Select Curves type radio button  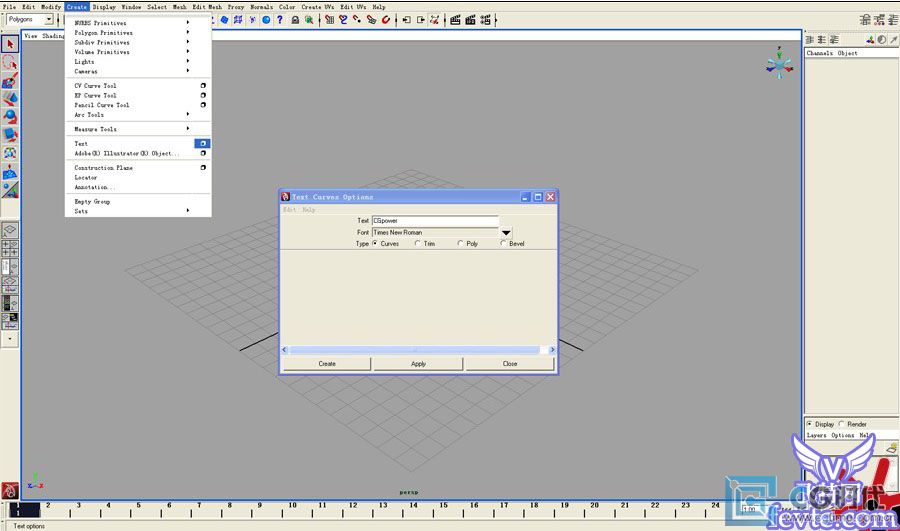[375, 243]
